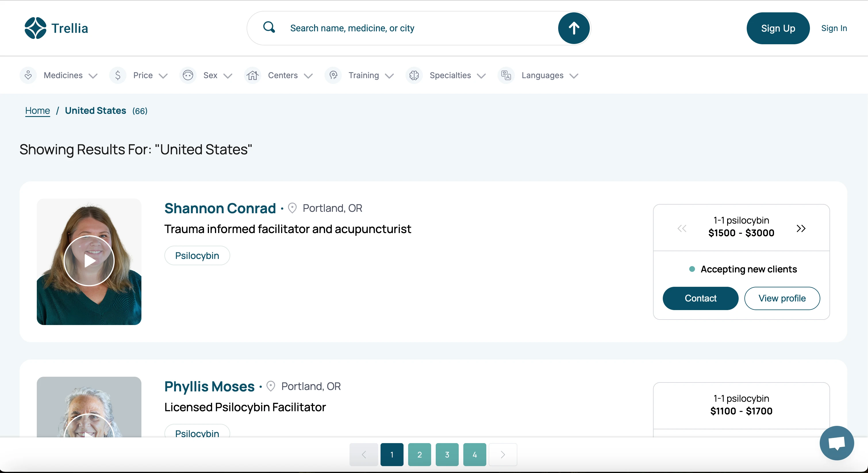The height and width of the screenshot is (473, 868).
Task: Contact Shannon Conrad
Action: [x=700, y=298]
